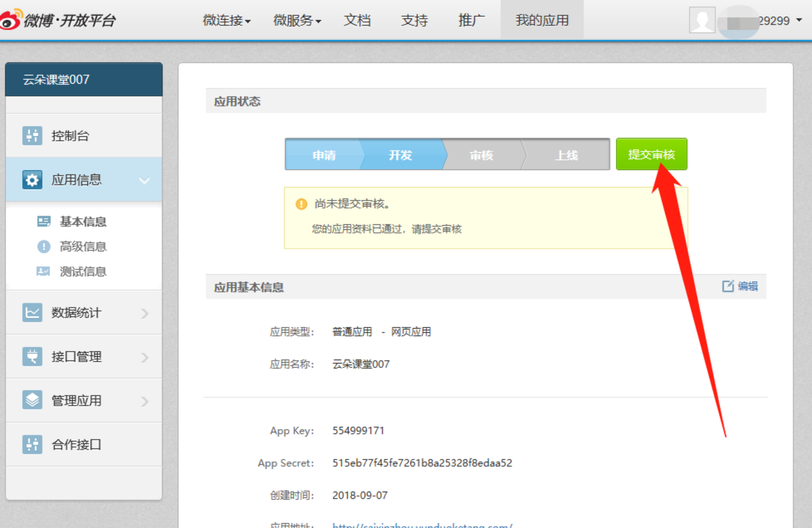Open the account dropdown arrow
The width and height of the screenshot is (812, 528).
(x=799, y=20)
